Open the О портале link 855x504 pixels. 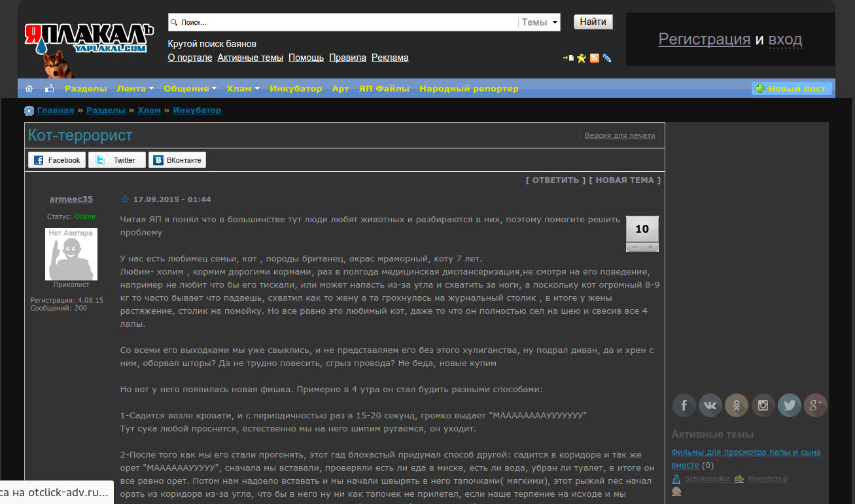[x=190, y=58]
